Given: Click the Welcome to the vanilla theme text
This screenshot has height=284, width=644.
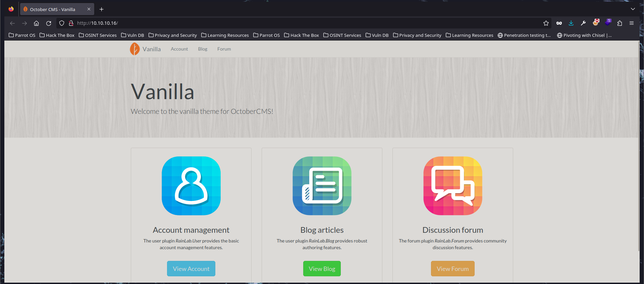Looking at the screenshot, I should [x=202, y=111].
